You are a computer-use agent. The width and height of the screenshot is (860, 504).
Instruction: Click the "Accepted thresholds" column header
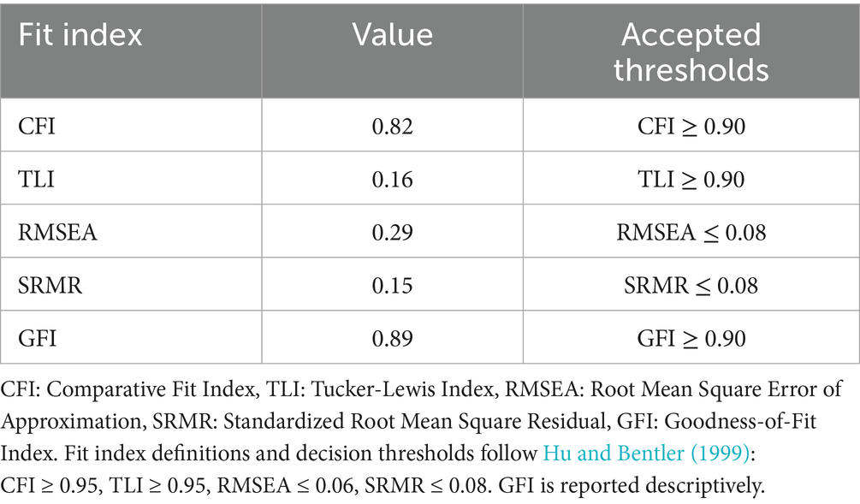[x=691, y=51]
